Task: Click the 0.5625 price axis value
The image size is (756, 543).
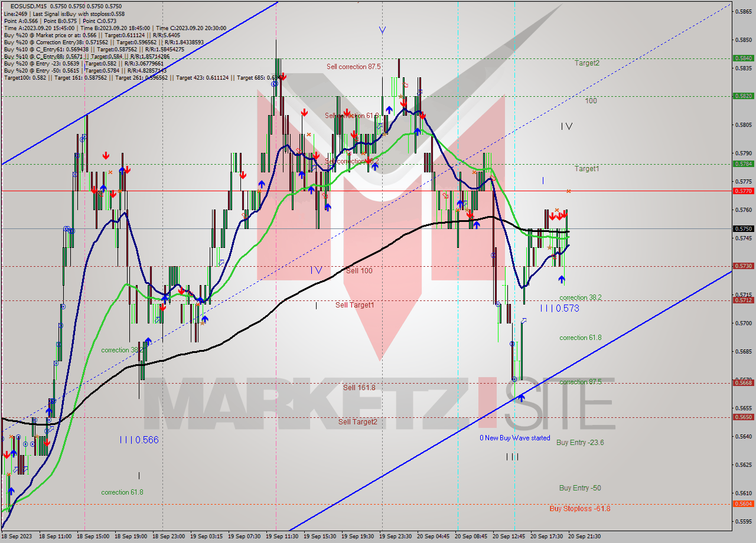Action: [x=743, y=465]
